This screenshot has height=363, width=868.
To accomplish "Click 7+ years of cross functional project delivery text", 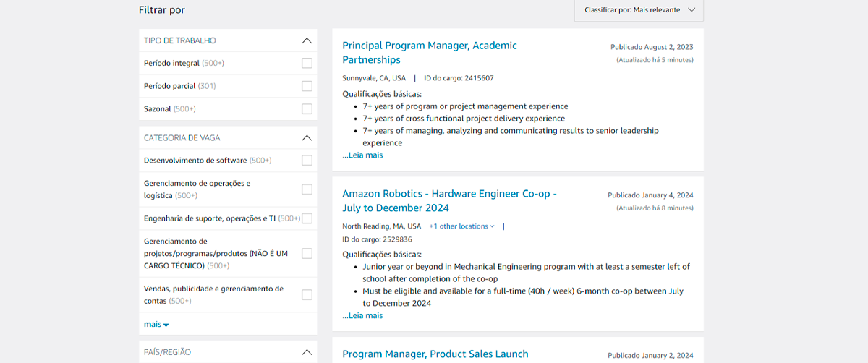I will click(x=464, y=119).
